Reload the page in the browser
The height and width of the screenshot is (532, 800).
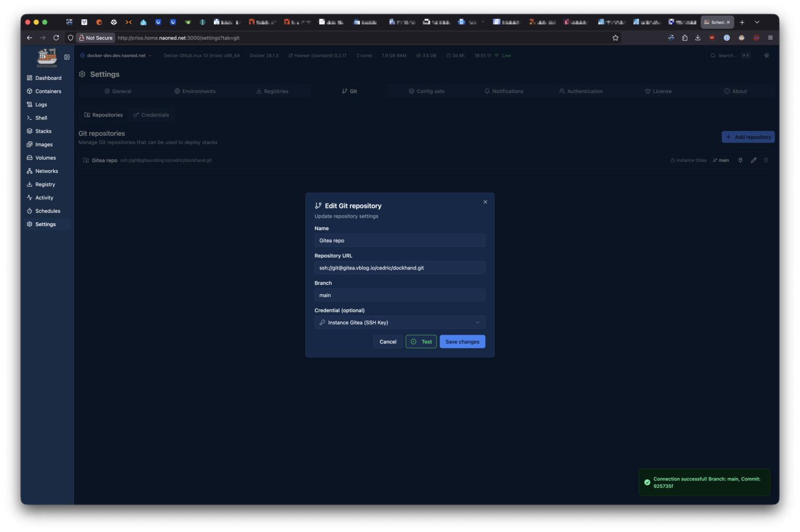tap(56, 38)
